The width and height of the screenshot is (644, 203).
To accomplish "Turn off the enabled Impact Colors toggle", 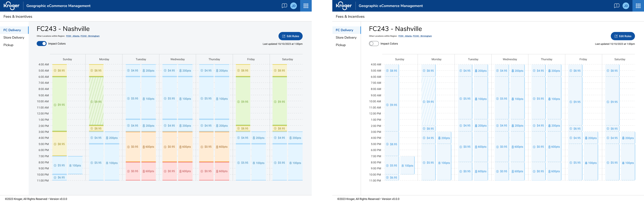I will [41, 44].
